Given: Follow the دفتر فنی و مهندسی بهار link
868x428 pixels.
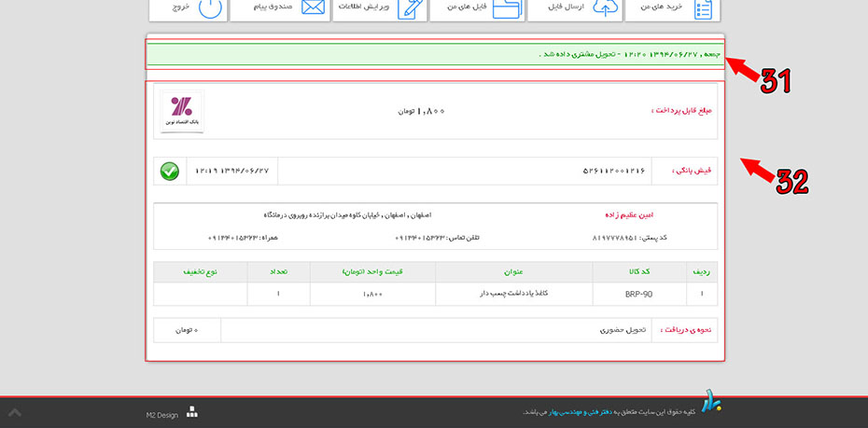Looking at the screenshot, I should pyautogui.click(x=644, y=411).
